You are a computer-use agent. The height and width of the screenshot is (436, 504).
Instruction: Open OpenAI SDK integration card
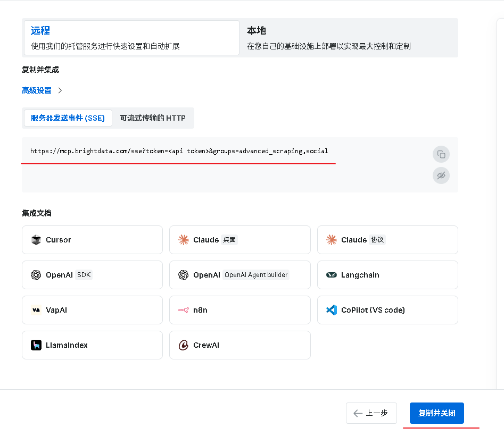tap(92, 275)
